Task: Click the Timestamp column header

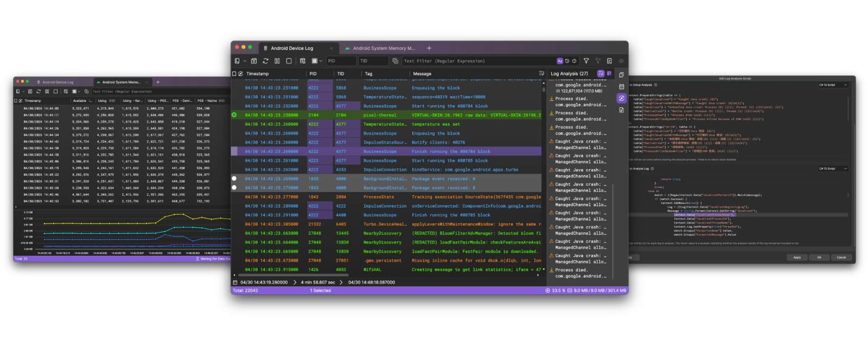Action: [257, 73]
